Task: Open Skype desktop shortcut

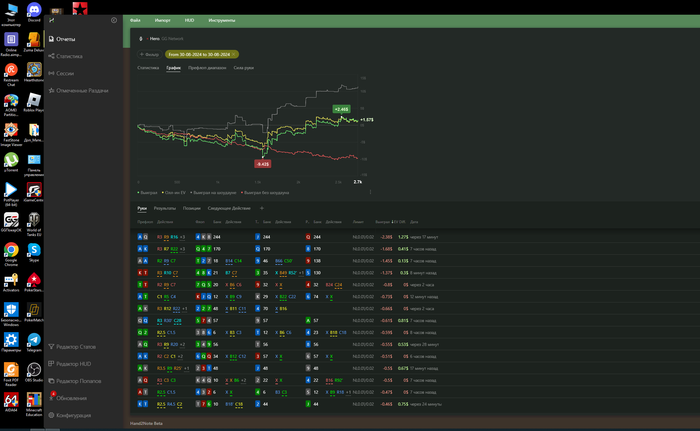Action: pyautogui.click(x=34, y=252)
